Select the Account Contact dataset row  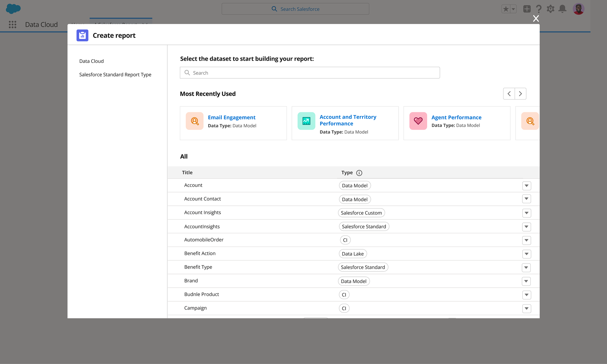(x=353, y=199)
